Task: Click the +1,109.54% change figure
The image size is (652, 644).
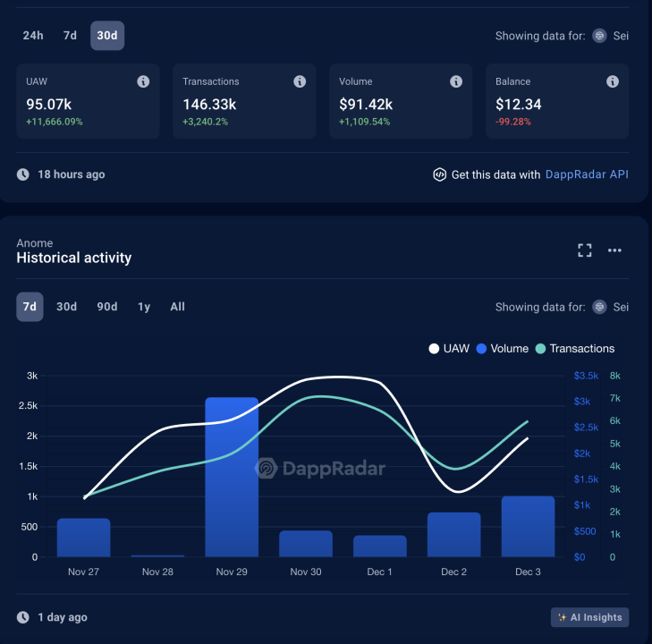Action: 364,122
